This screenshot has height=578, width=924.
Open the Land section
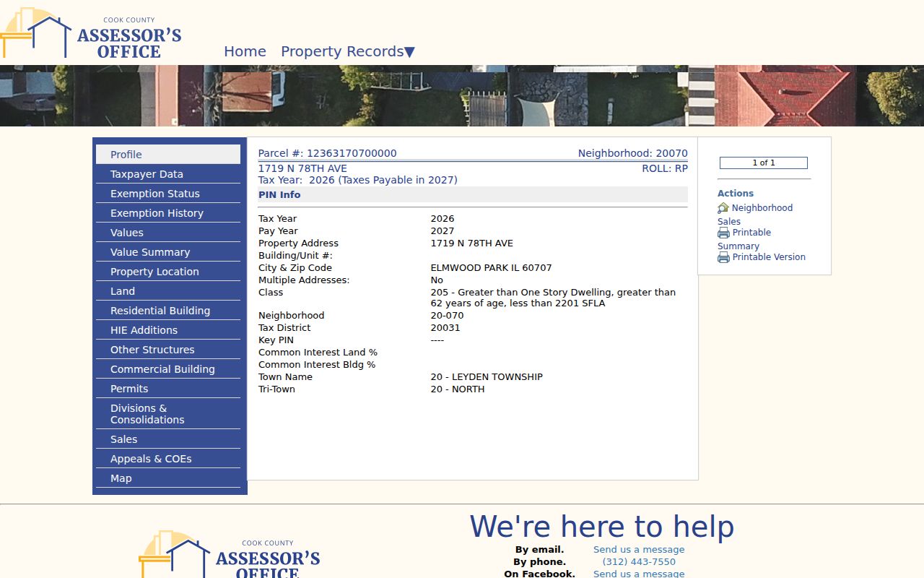168,291
